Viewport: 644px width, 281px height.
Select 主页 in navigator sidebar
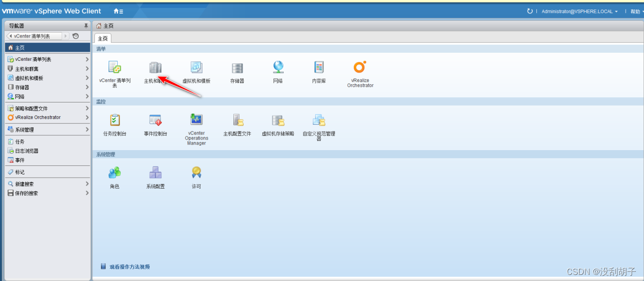click(x=48, y=48)
